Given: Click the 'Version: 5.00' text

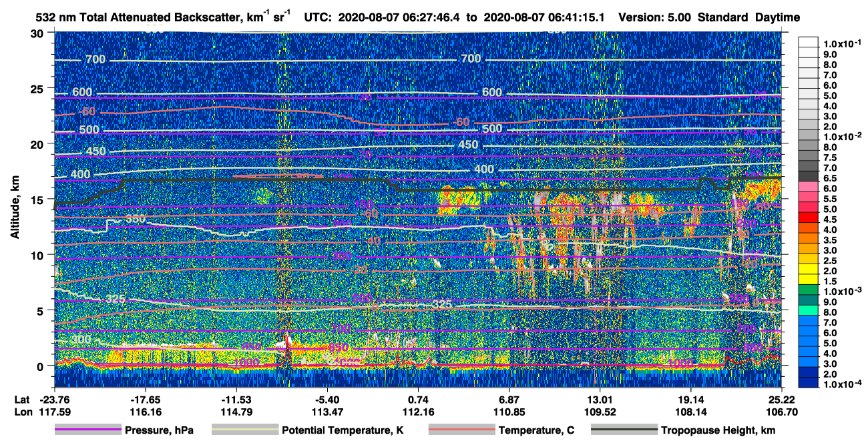Looking at the screenshot, I should [x=655, y=17].
